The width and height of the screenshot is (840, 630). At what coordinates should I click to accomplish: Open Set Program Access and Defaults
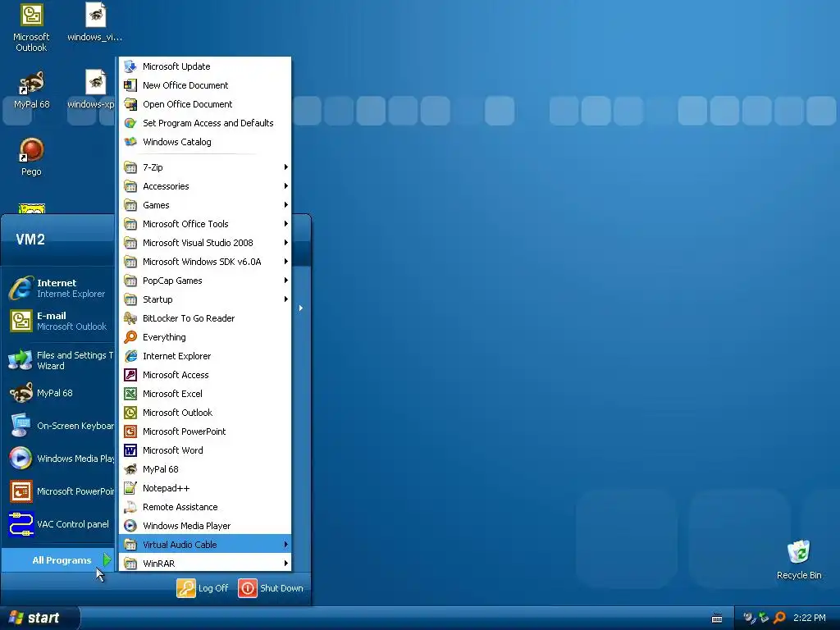click(204, 123)
